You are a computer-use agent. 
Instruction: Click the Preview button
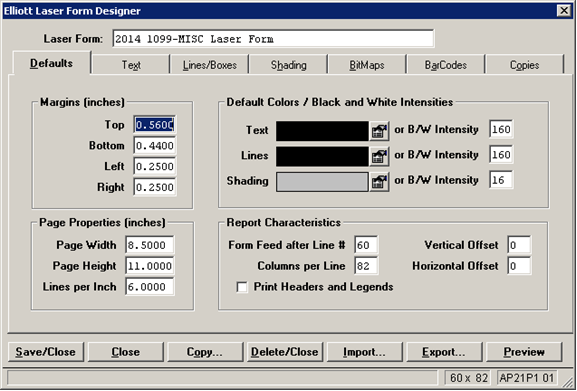(x=524, y=352)
